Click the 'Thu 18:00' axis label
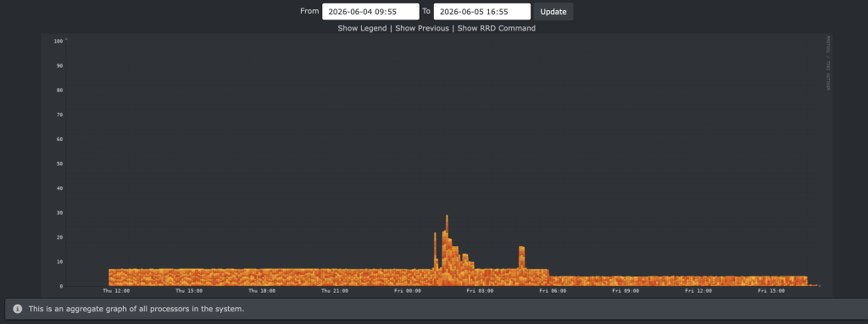868x324 pixels. pyautogui.click(x=261, y=291)
